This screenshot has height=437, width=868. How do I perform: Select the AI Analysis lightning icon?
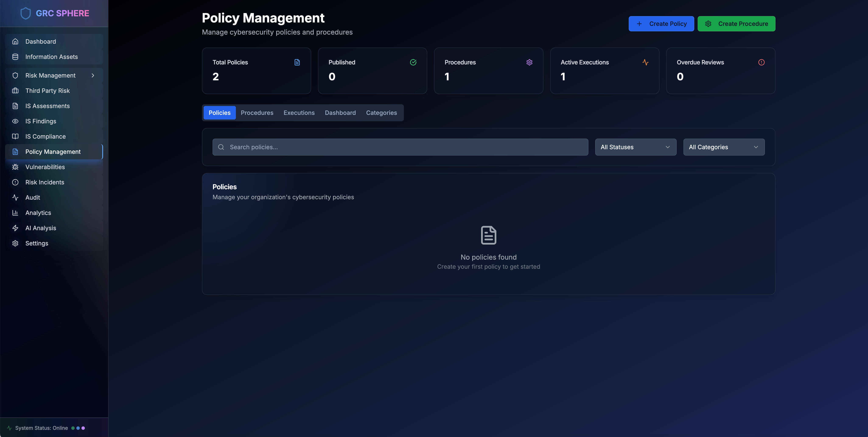pos(15,228)
